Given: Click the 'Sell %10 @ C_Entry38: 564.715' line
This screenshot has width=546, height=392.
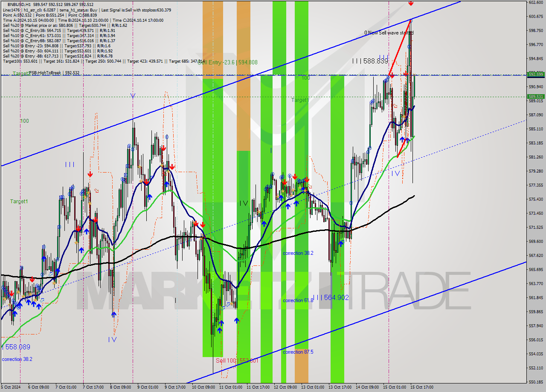Looking at the screenshot, I should 59,30.
